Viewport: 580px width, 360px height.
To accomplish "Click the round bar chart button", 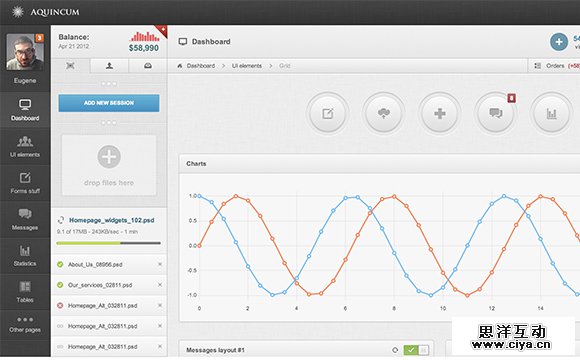I will [552, 113].
